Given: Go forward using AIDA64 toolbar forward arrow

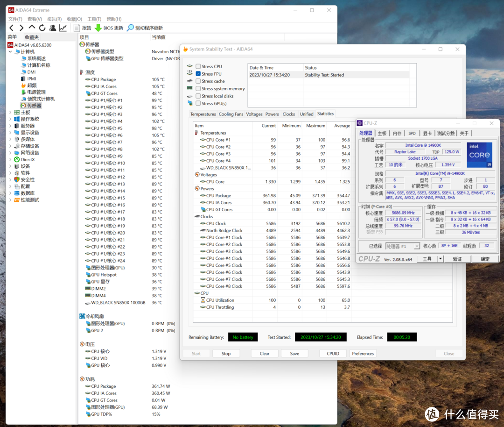Looking at the screenshot, I should click(21, 28).
